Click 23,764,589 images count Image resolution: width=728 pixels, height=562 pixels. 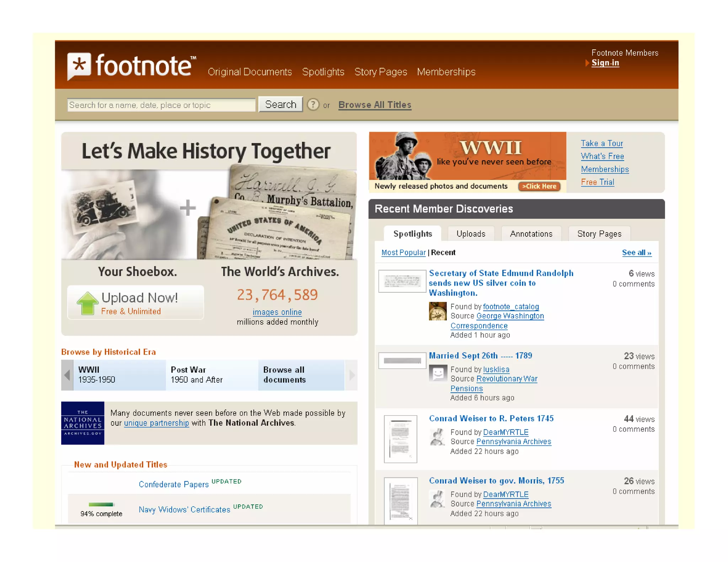[277, 295]
